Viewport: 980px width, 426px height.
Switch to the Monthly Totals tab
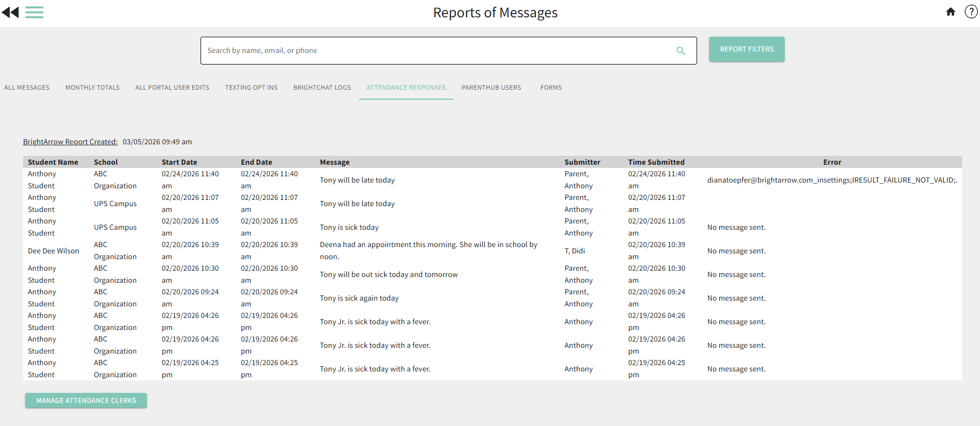click(x=92, y=88)
